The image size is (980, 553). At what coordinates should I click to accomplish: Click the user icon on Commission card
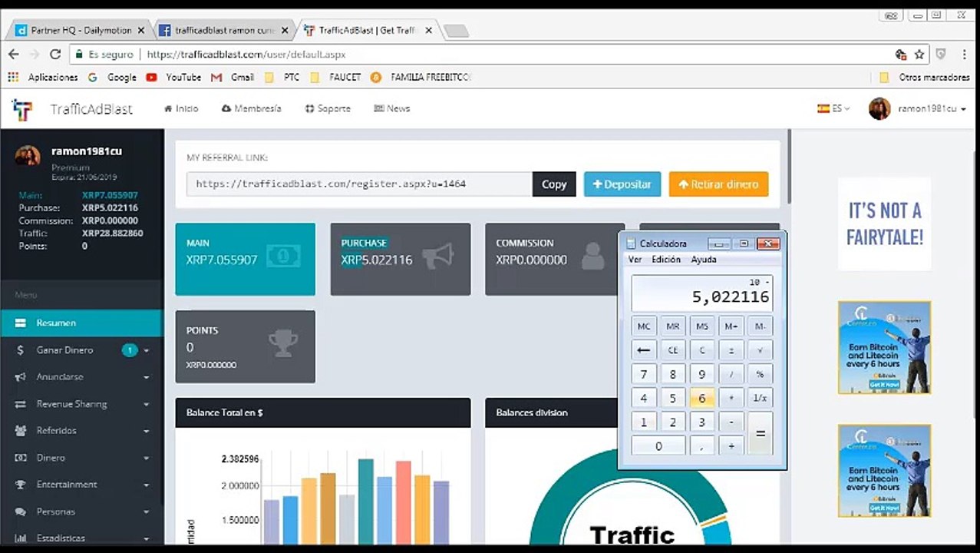pos(592,257)
